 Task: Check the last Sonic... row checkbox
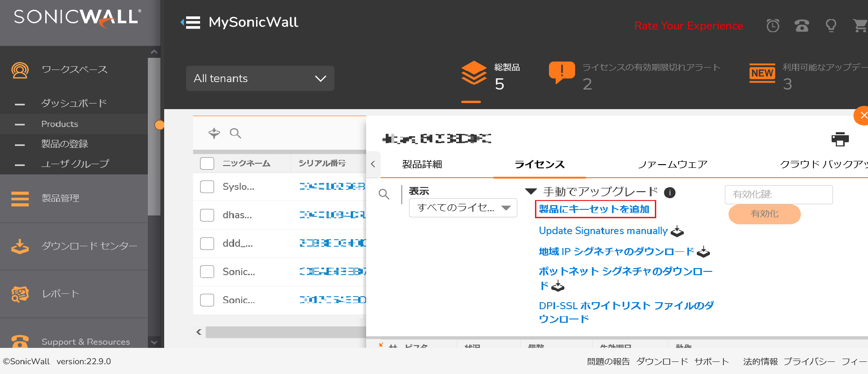[207, 300]
